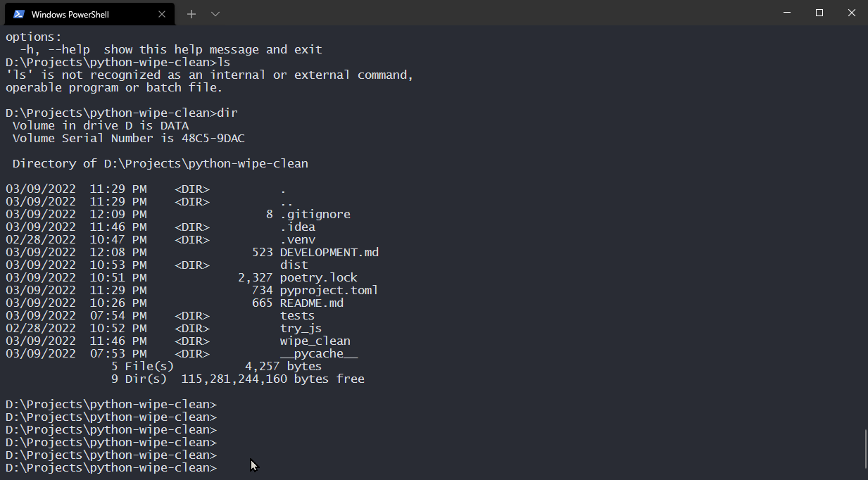Viewport: 868px width, 480px height.
Task: Open a new tab with plus button
Action: coord(191,14)
